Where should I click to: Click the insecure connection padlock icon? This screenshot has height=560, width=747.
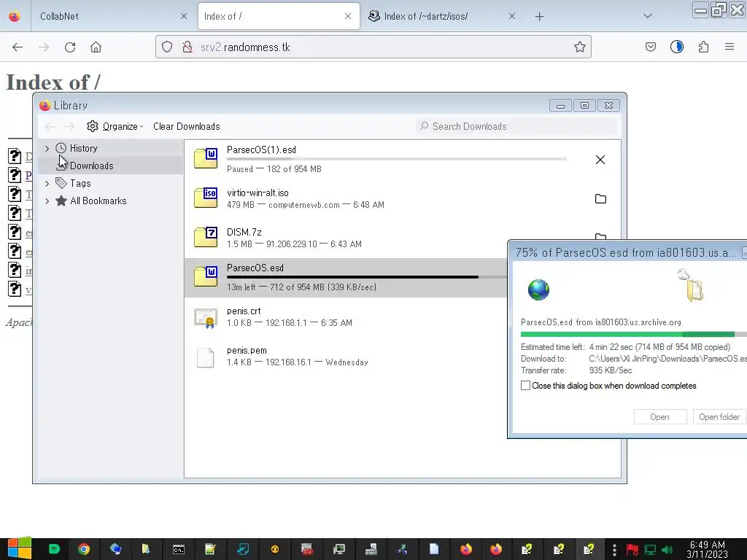(187, 47)
